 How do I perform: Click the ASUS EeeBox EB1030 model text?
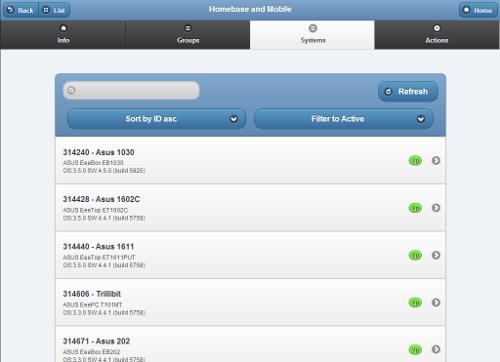point(93,163)
